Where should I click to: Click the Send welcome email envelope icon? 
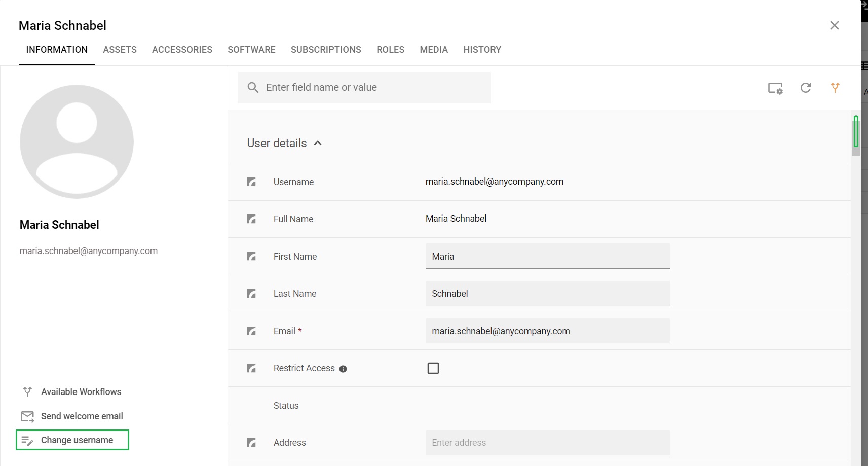pos(27,416)
